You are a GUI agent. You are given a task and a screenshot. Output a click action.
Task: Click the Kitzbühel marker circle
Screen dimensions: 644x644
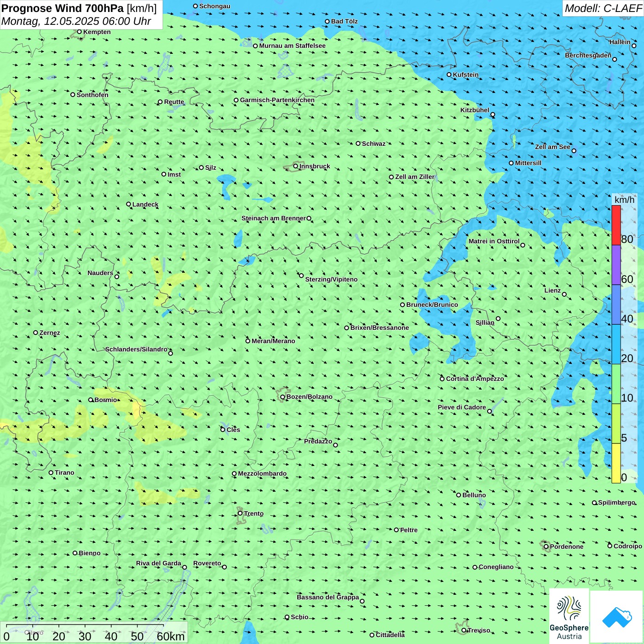pyautogui.click(x=493, y=115)
